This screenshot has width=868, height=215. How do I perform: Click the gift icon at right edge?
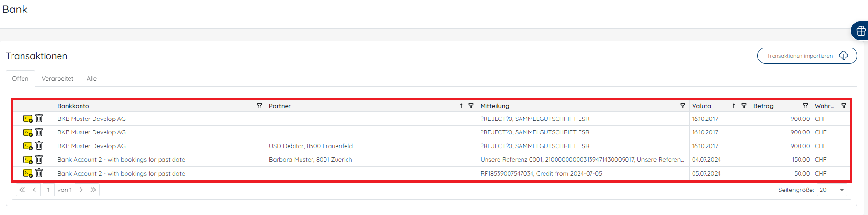pos(861,31)
